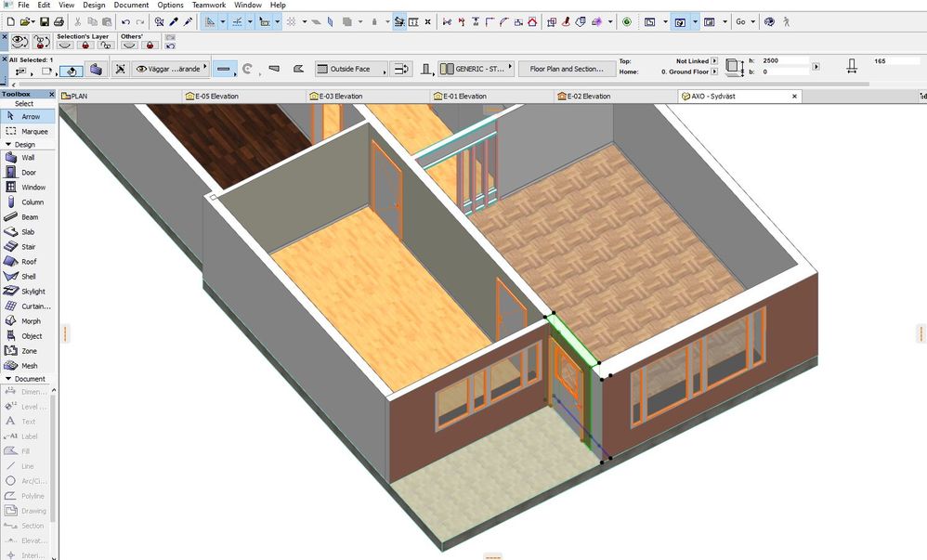The width and height of the screenshot is (927, 560).
Task: Expand the GENERIC - ST composite dropdown
Action: (475, 67)
